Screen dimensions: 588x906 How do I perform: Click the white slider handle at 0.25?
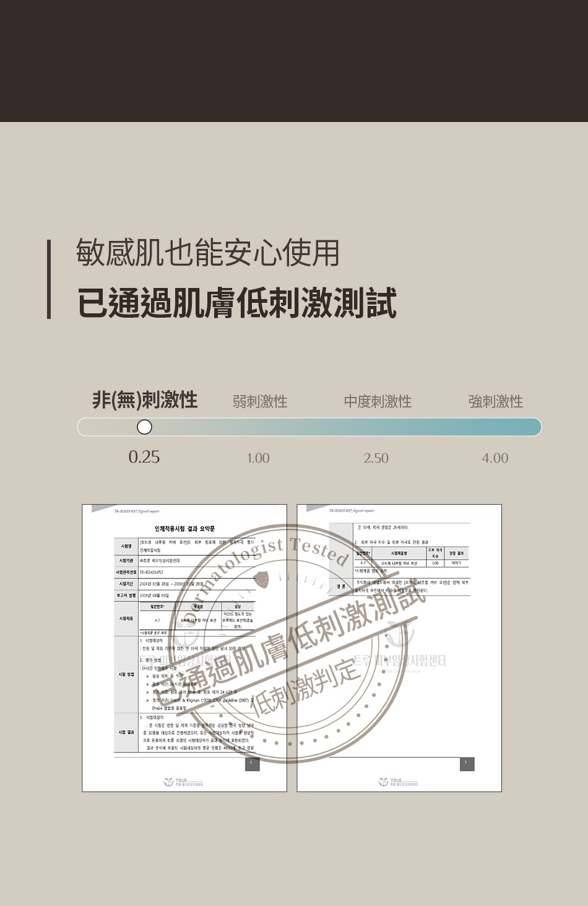point(144,427)
